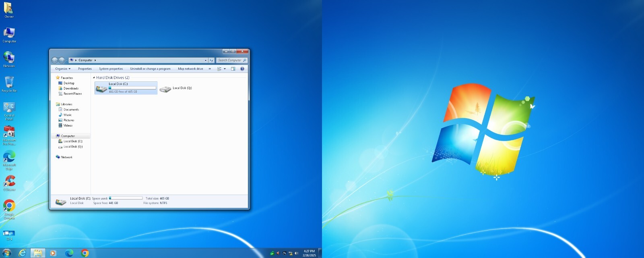Select the CCleaner desktop shortcut
The height and width of the screenshot is (258, 644).
9,183
